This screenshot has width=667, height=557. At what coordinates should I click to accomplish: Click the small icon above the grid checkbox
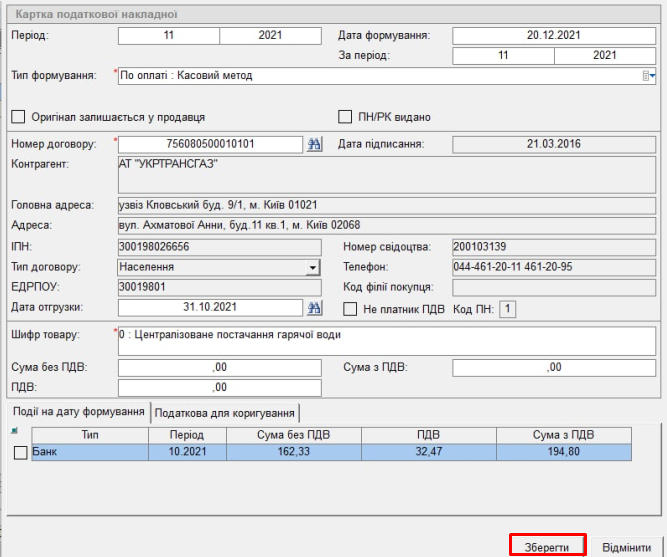pyautogui.click(x=14, y=431)
